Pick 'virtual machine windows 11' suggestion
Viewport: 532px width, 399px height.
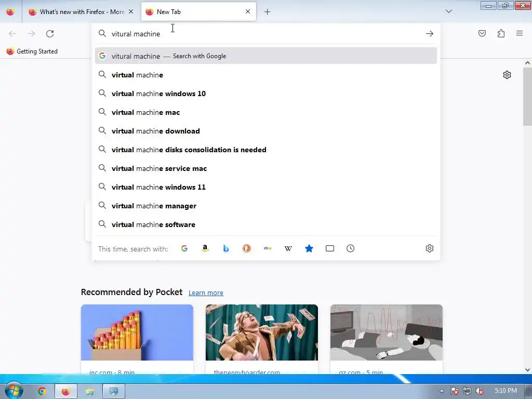266,187
